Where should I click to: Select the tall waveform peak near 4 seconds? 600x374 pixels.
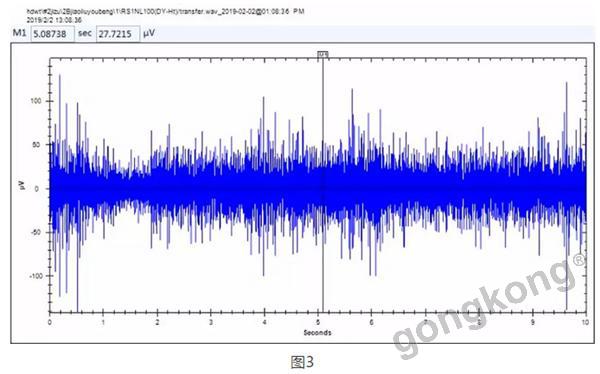click(x=263, y=115)
